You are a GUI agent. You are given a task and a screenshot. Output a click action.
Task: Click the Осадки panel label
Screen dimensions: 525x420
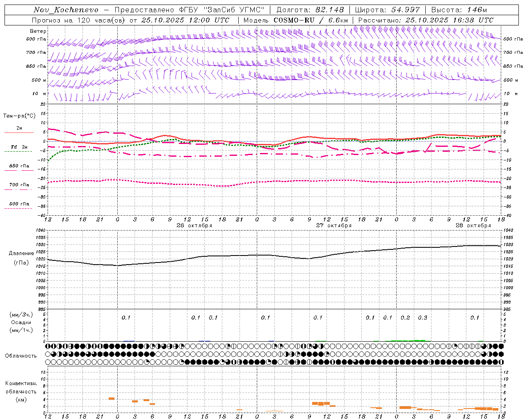[21, 322]
